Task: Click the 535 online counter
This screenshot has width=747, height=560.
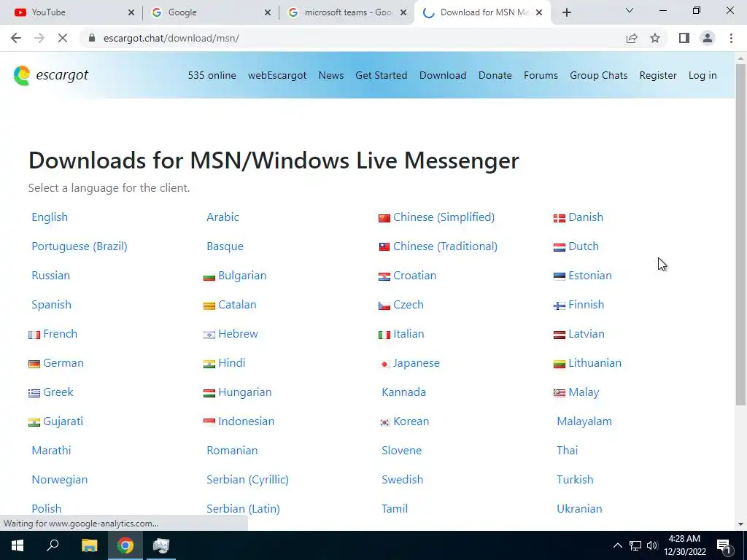Action: tap(212, 75)
